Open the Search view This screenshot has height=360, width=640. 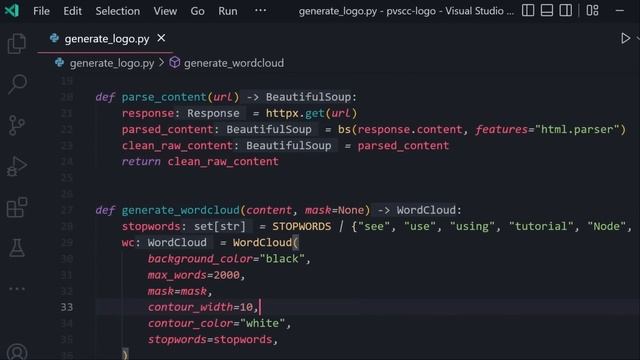click(x=17, y=84)
